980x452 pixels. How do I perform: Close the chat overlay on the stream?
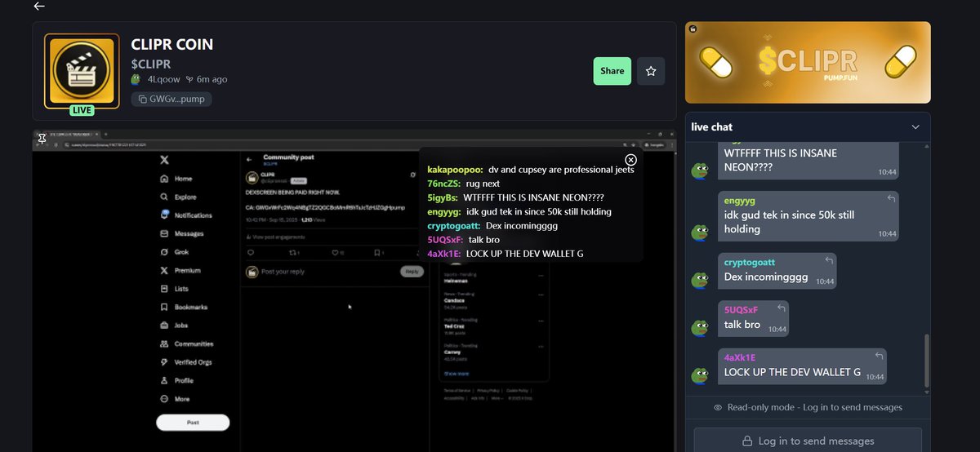click(630, 160)
